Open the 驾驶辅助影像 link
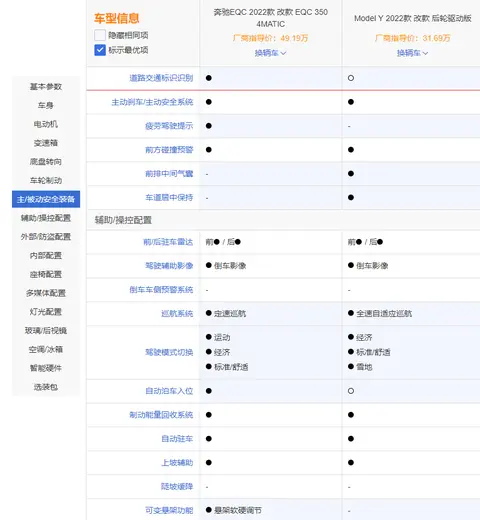 coord(169,266)
